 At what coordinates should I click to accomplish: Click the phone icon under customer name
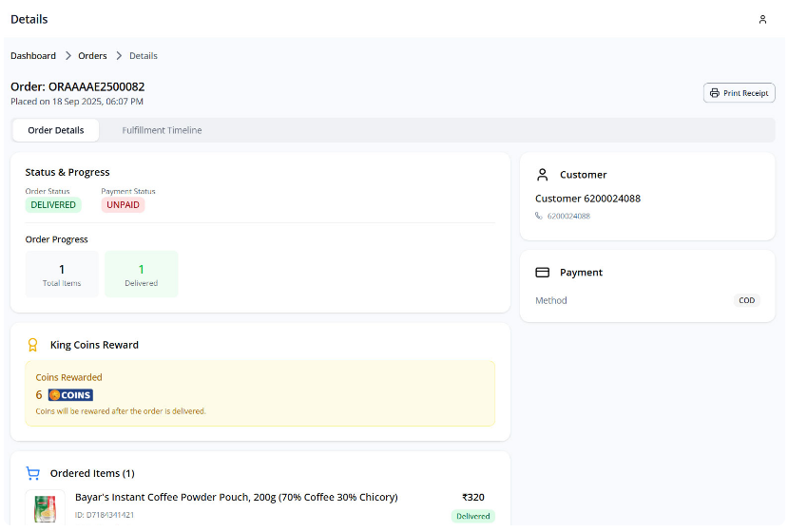point(539,216)
